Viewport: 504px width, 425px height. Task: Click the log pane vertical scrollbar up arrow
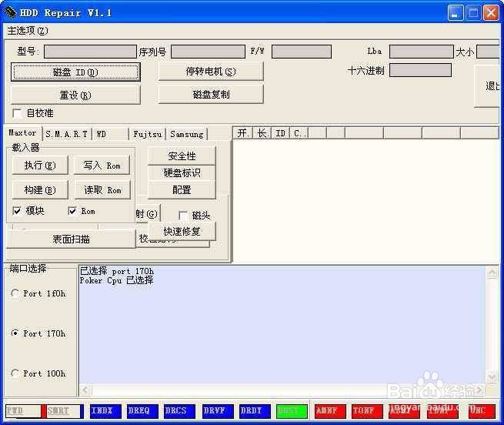492,273
